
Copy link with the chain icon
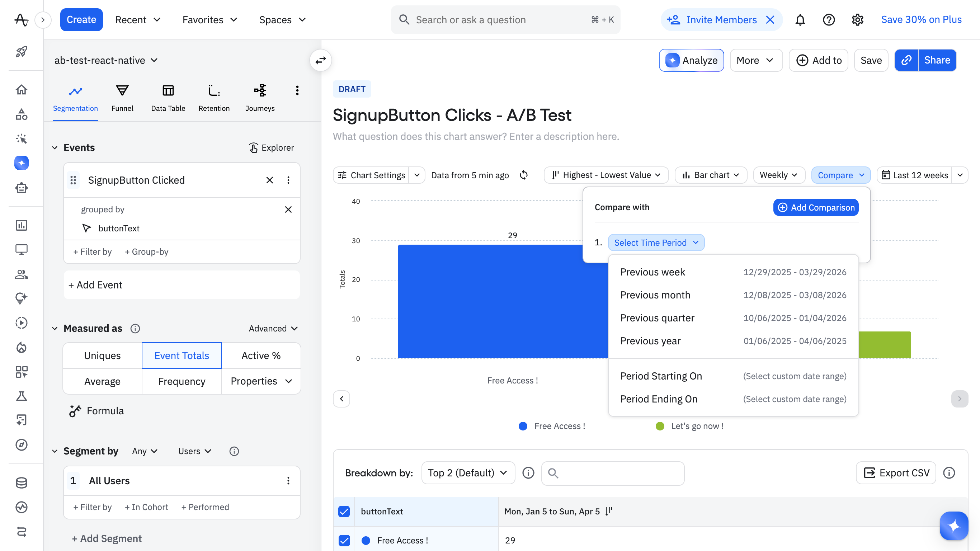(x=906, y=60)
